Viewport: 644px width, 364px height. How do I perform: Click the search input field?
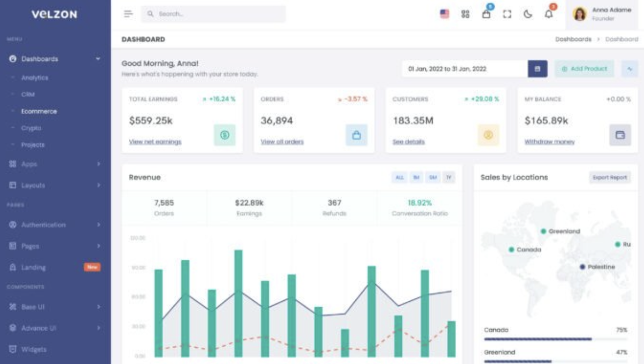[x=213, y=14]
